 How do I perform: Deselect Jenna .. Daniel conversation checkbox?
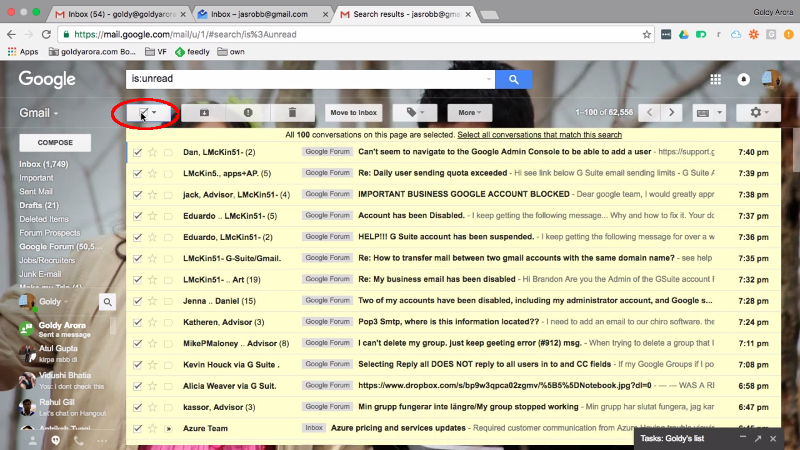(x=137, y=301)
